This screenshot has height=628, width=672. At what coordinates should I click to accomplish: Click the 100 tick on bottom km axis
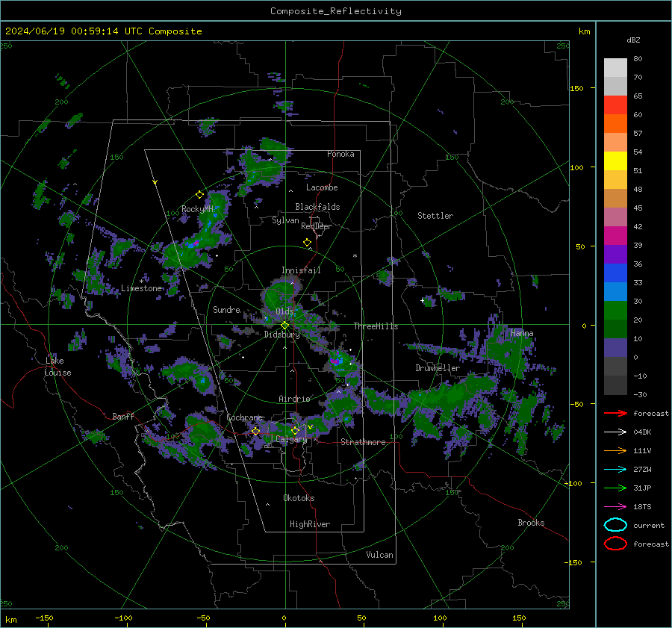point(440,618)
